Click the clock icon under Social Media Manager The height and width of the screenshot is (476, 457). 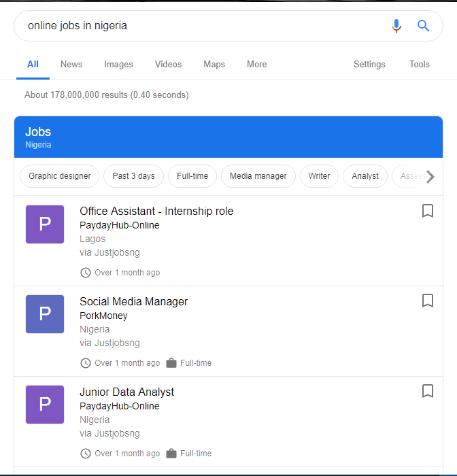coord(85,363)
